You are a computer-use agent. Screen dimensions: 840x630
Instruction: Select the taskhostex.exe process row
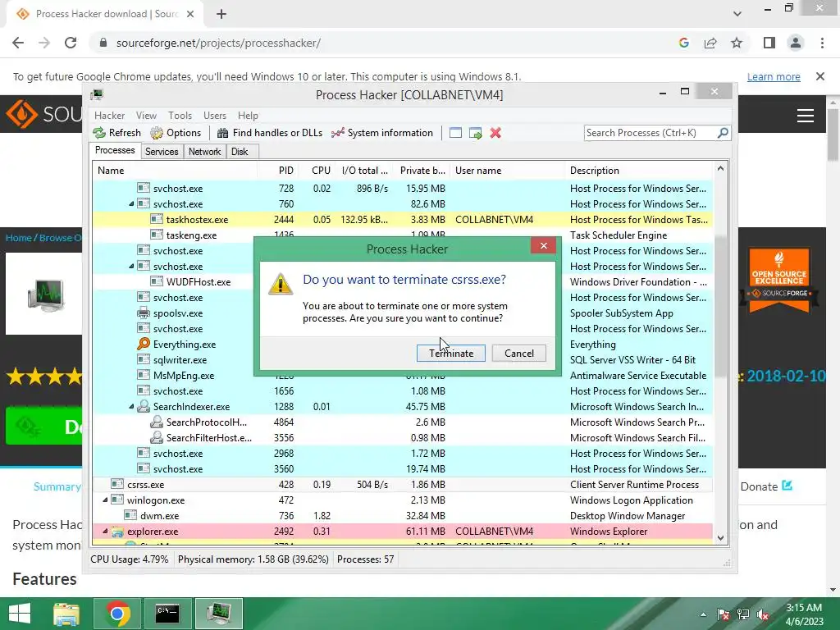pyautogui.click(x=402, y=220)
